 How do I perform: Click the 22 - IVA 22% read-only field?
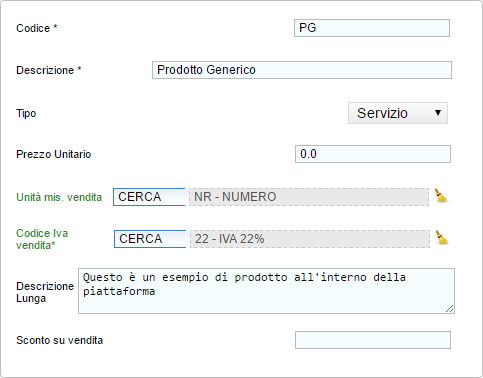click(x=310, y=239)
